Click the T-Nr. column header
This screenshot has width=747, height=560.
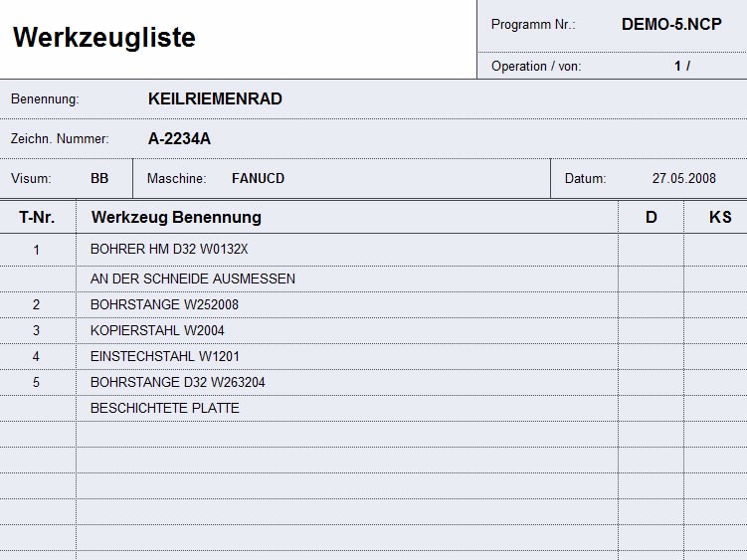[37, 217]
